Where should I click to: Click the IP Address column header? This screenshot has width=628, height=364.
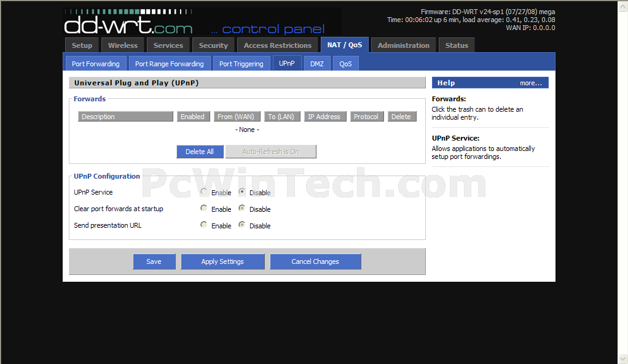(325, 117)
